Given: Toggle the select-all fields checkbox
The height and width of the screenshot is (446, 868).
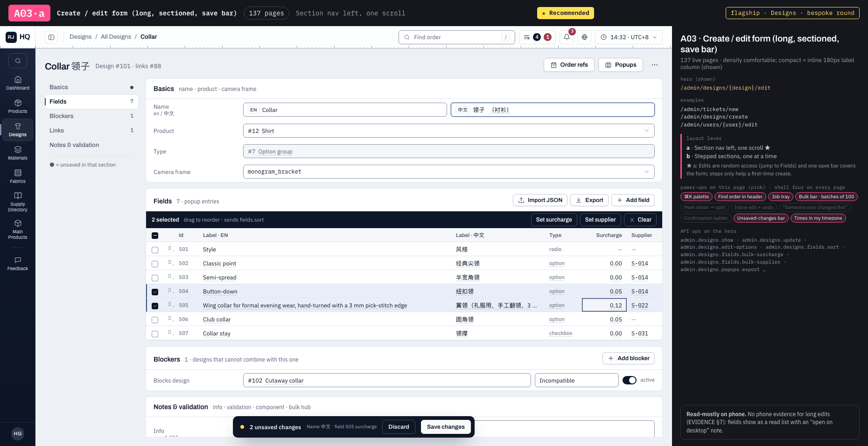Looking at the screenshot, I should pos(155,236).
